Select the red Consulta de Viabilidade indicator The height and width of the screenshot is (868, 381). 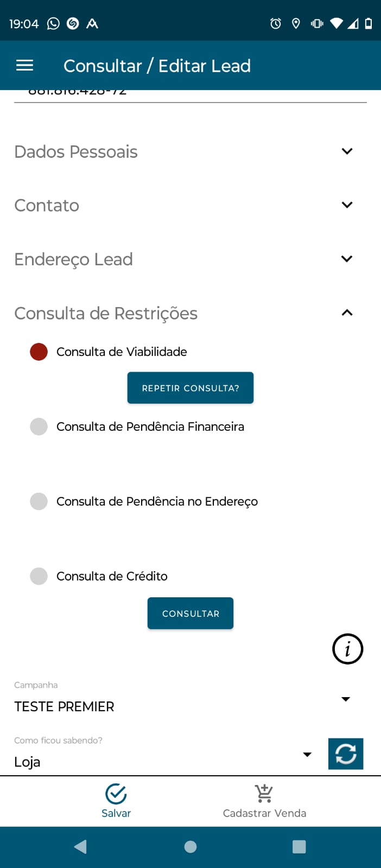[x=39, y=352]
